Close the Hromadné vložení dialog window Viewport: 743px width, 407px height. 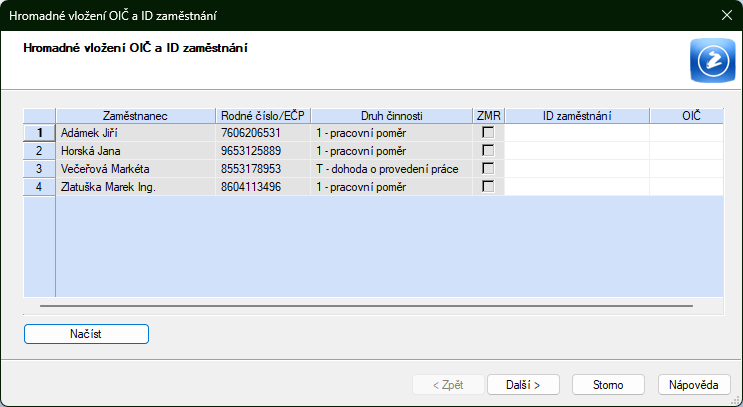pos(726,15)
